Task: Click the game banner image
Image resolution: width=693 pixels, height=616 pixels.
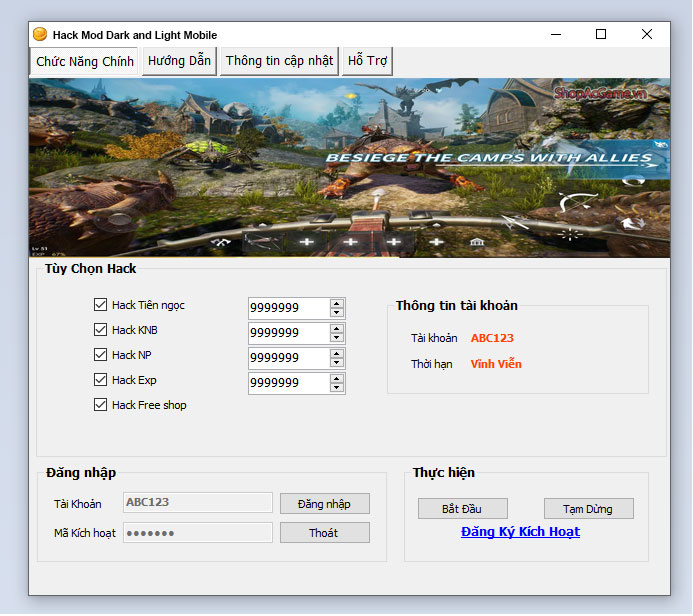Action: click(349, 168)
